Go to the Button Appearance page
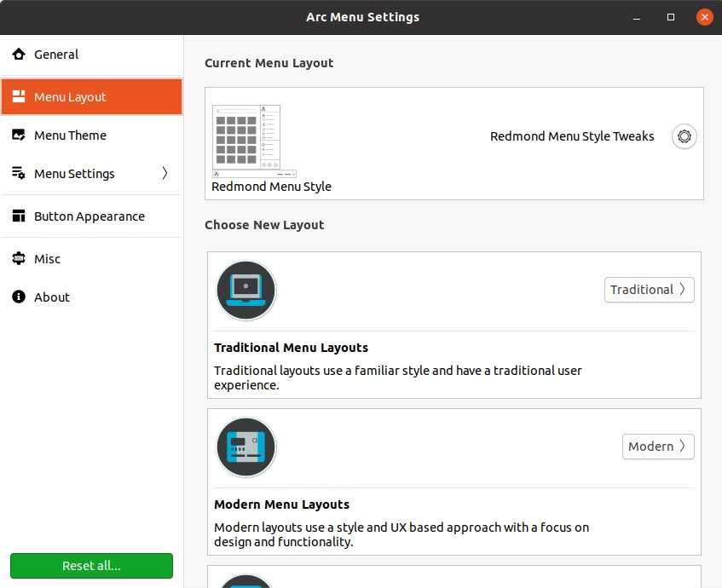The height and width of the screenshot is (588, 722). [89, 216]
